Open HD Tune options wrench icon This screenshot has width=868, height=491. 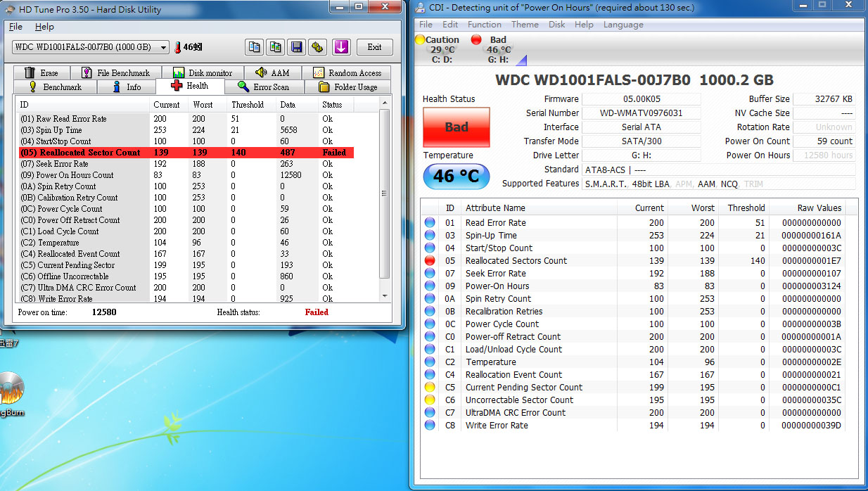pyautogui.click(x=317, y=47)
